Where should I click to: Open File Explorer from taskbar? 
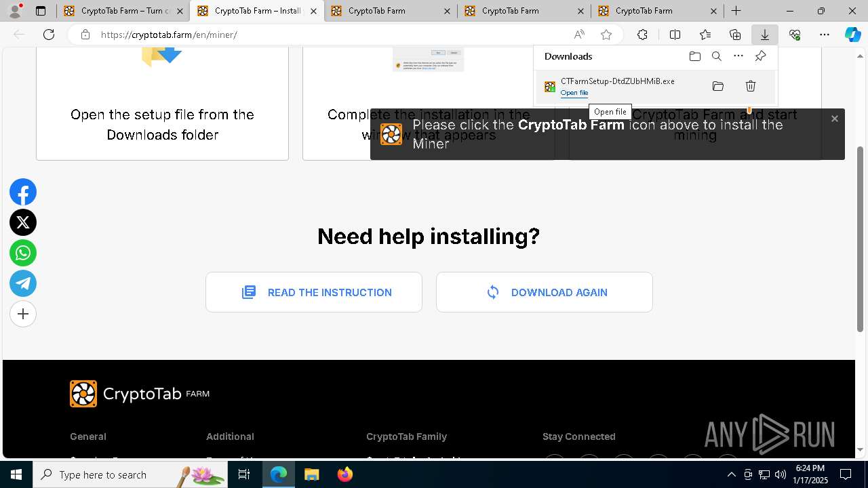311,474
